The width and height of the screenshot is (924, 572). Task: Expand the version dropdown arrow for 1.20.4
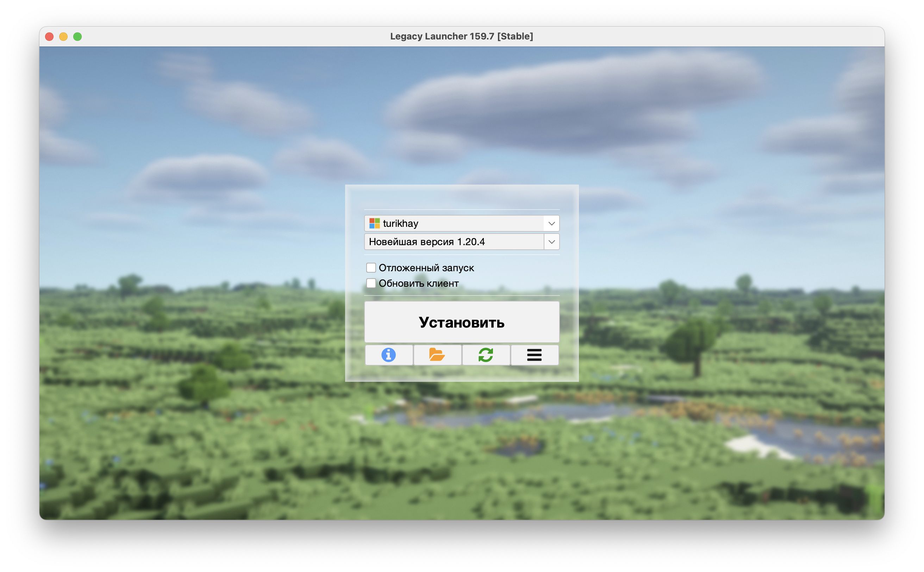click(x=551, y=242)
